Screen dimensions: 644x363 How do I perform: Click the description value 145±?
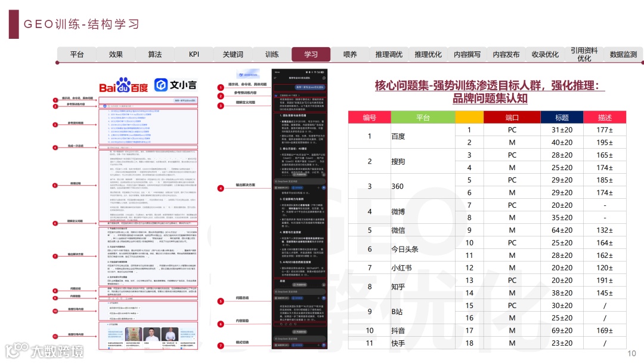[605, 293]
